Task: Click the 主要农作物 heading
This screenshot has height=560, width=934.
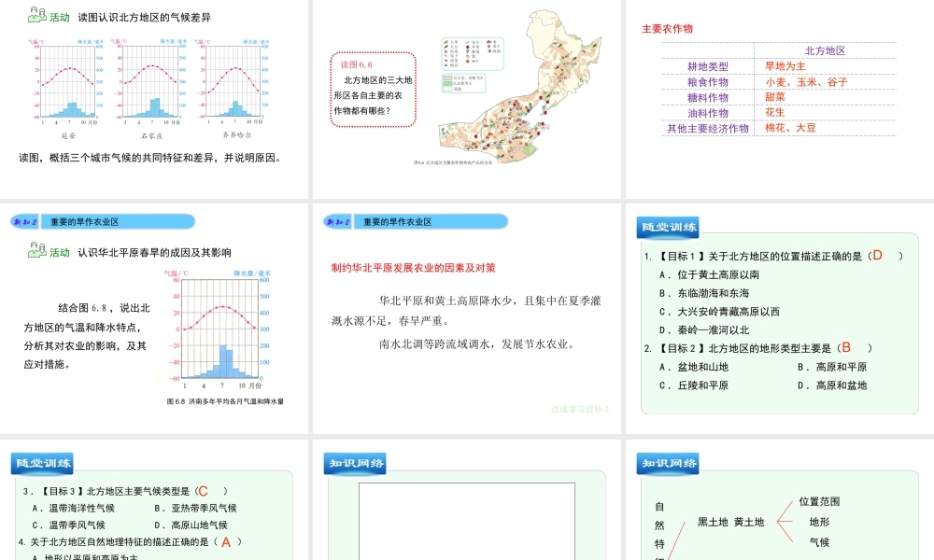Action: click(x=667, y=29)
